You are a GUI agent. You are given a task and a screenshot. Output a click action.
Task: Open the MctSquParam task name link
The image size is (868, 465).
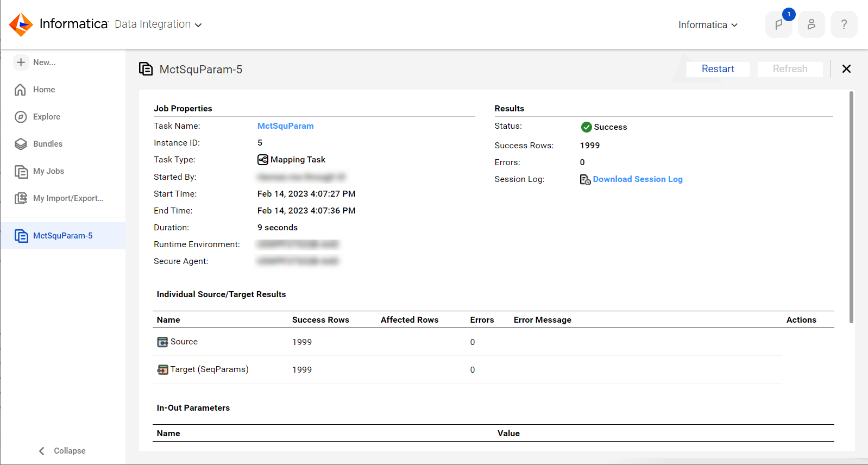[286, 126]
